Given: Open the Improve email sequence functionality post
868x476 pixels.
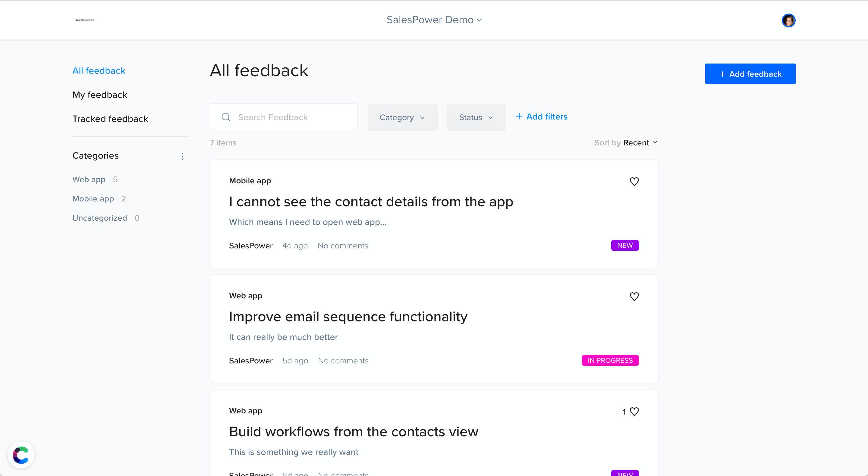Looking at the screenshot, I should [x=348, y=317].
